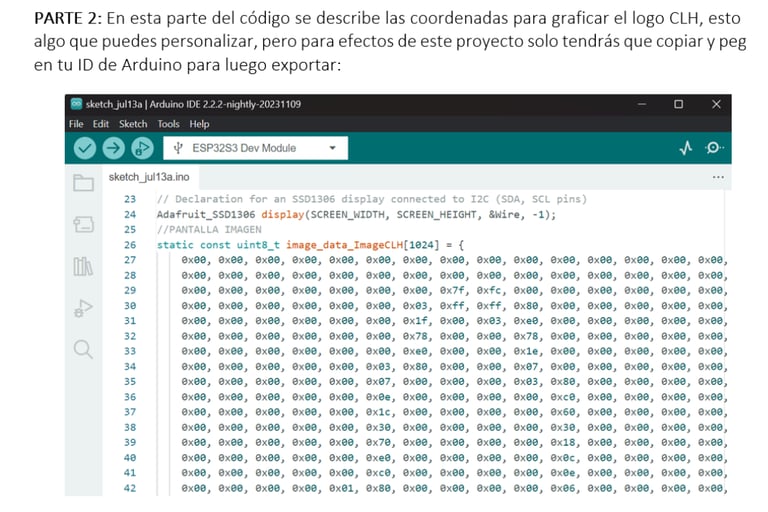Open the editor three-dots overflow menu
768x512 pixels.
pyautogui.click(x=718, y=177)
